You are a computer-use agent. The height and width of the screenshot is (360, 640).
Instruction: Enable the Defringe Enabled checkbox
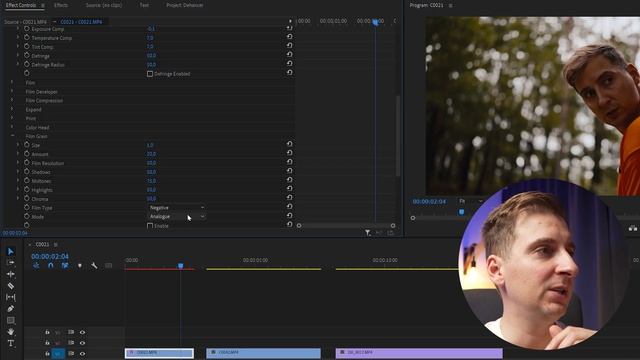tap(150, 74)
